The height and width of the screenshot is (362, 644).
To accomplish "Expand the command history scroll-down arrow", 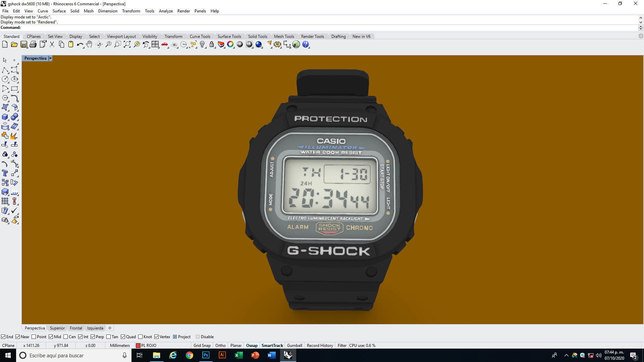I will pyautogui.click(x=641, y=22).
